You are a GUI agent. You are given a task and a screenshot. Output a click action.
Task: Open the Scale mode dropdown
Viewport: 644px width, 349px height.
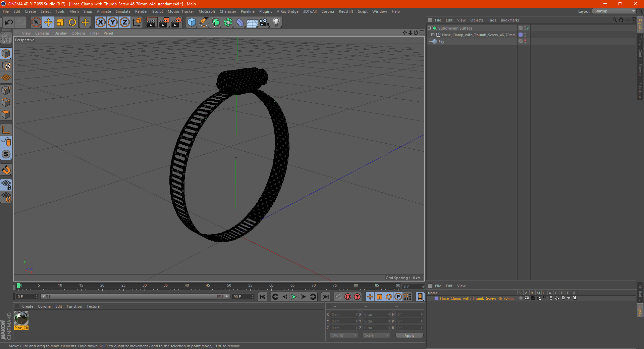(376, 335)
